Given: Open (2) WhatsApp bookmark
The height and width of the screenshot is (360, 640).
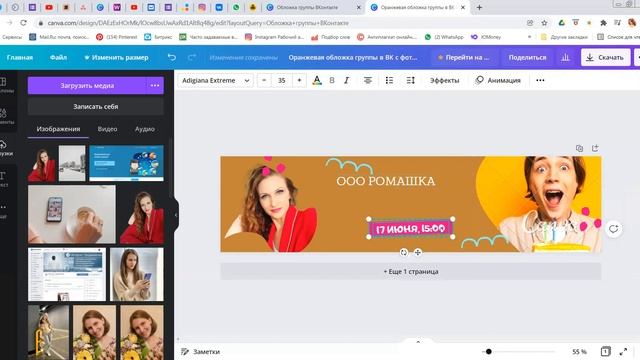Looking at the screenshot, I should 444,37.
